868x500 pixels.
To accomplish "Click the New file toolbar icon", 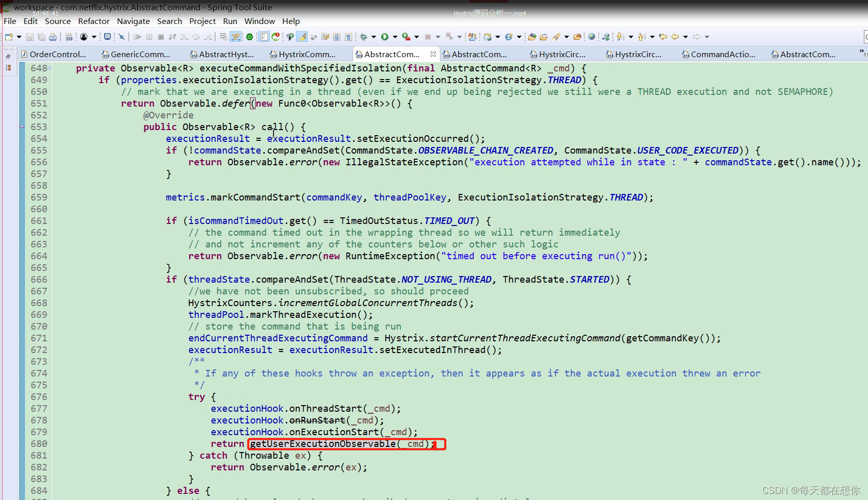I will click(9, 37).
